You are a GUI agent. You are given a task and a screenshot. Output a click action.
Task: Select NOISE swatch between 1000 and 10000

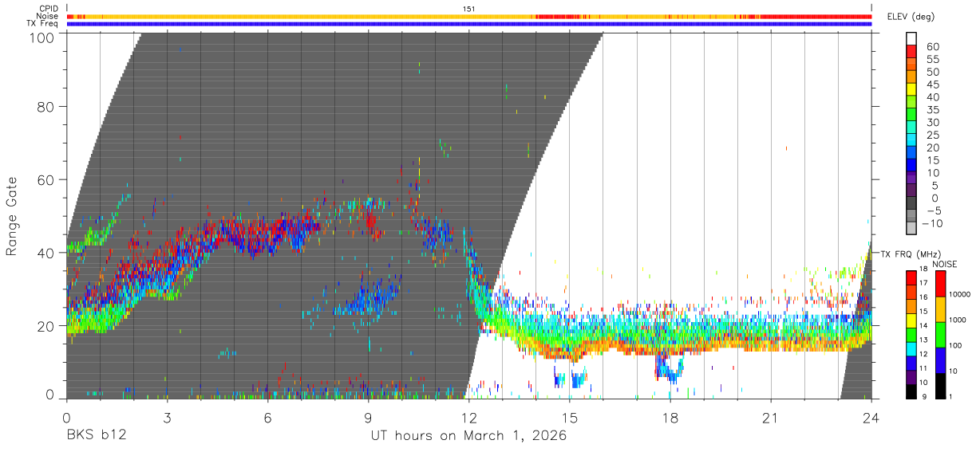(941, 308)
